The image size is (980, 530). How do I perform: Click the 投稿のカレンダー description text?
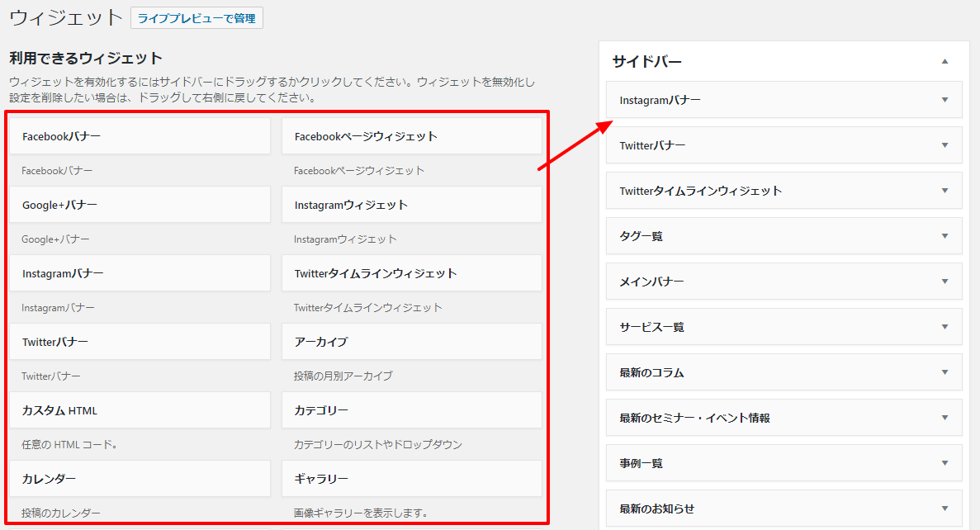pyautogui.click(x=60, y=513)
